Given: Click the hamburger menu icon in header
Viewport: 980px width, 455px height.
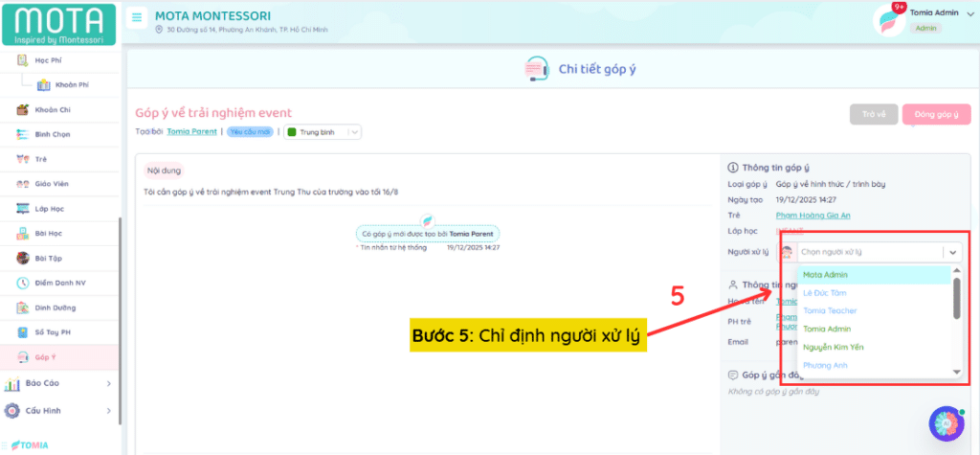Looking at the screenshot, I should pyautogui.click(x=138, y=18).
